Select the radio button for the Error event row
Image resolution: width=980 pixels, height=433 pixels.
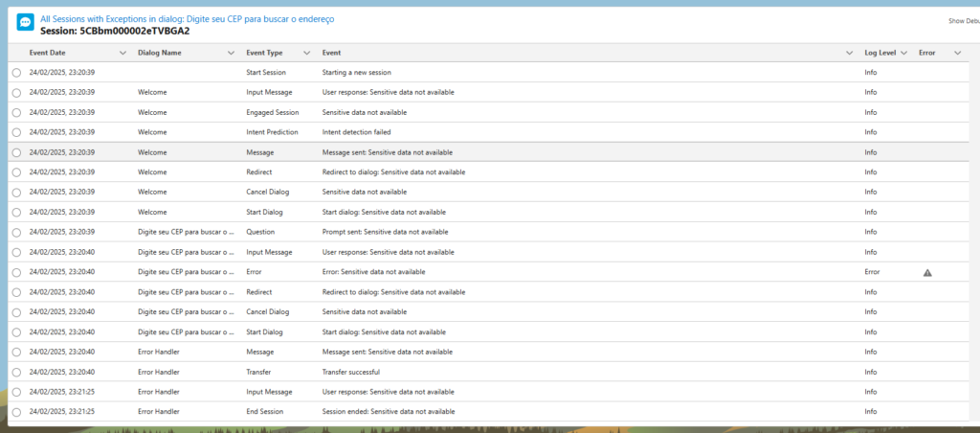[16, 272]
